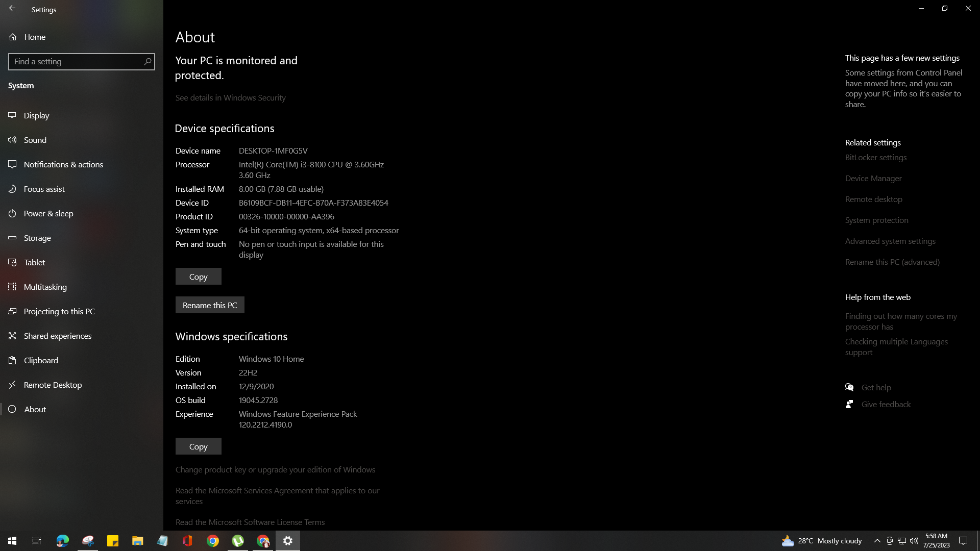This screenshot has height=551, width=980.
Task: Open the volume icon in tray
Action: tap(914, 541)
